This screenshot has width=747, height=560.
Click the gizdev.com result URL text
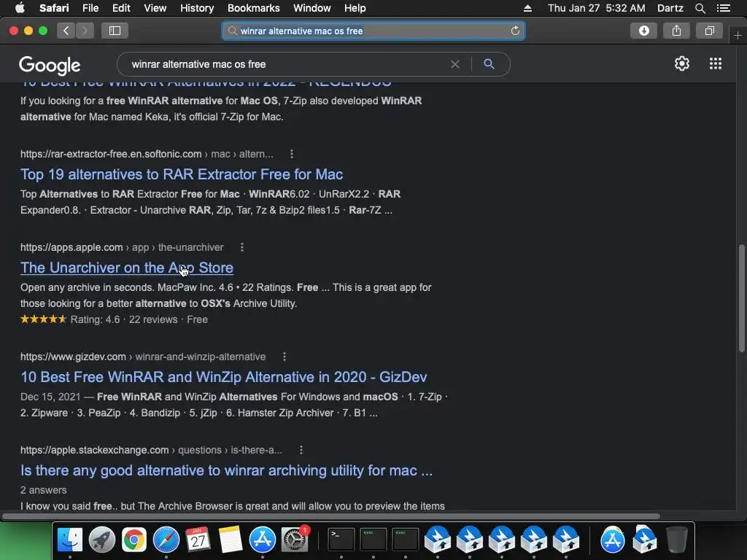click(143, 357)
